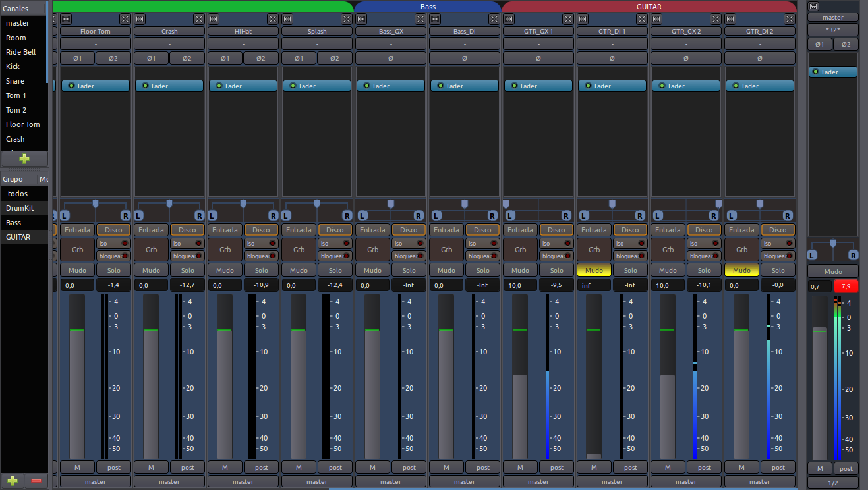
Task: Arm recording with Grb on Floor Tom
Action: point(77,250)
